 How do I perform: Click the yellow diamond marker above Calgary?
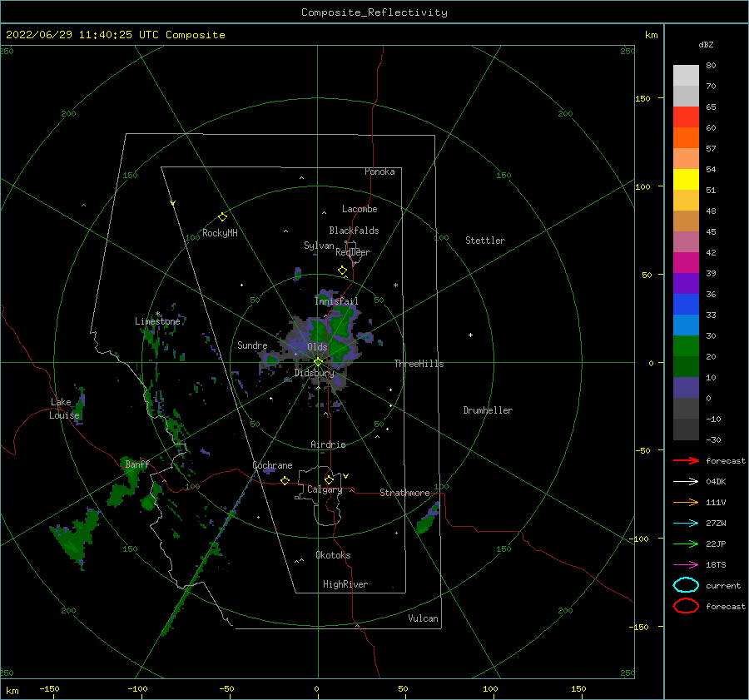(x=329, y=479)
